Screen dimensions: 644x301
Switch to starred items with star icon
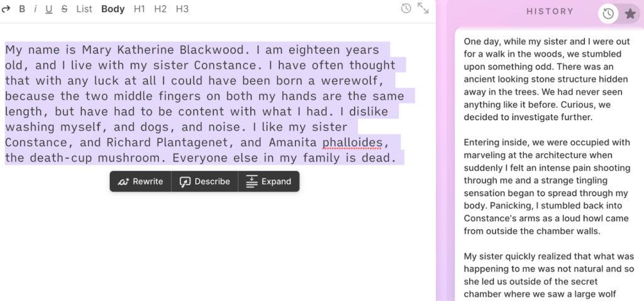click(x=630, y=13)
